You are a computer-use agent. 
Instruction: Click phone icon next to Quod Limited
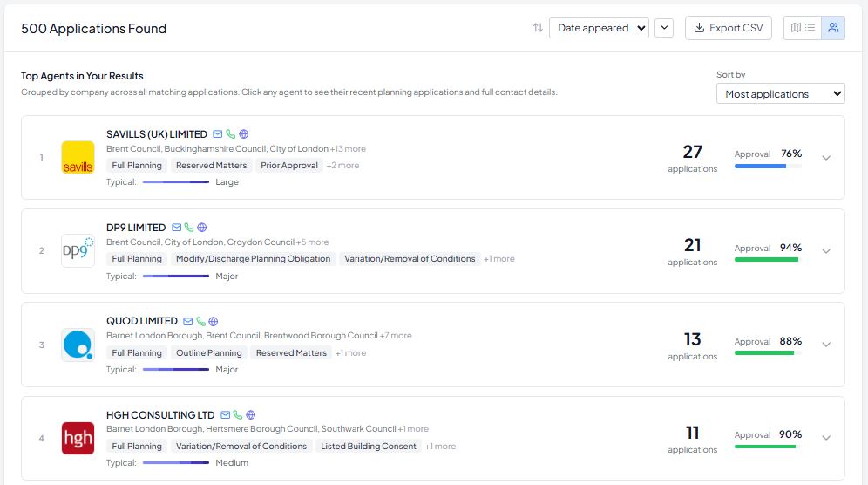click(201, 322)
